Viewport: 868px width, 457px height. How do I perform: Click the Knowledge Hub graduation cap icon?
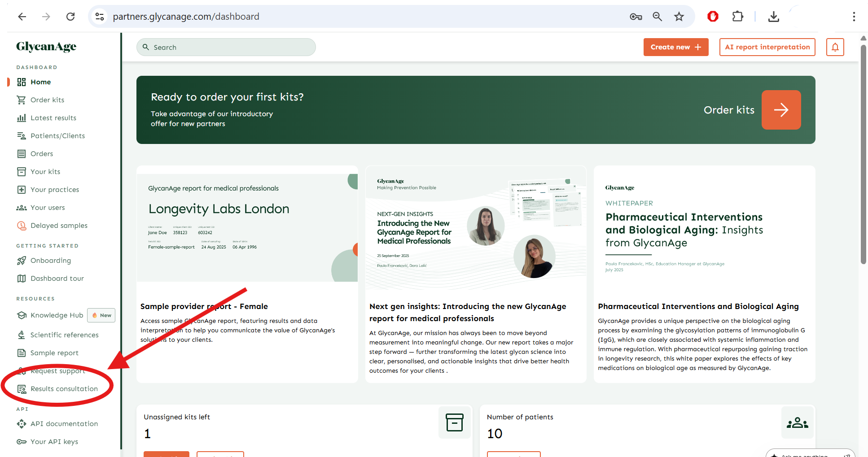(x=21, y=315)
